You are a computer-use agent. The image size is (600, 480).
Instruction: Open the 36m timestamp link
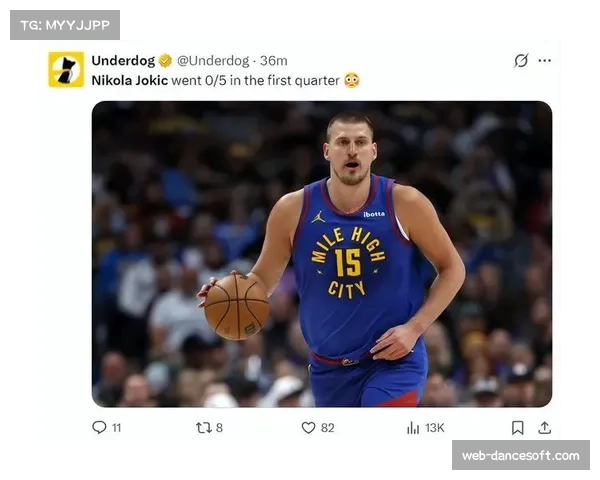pos(274,60)
